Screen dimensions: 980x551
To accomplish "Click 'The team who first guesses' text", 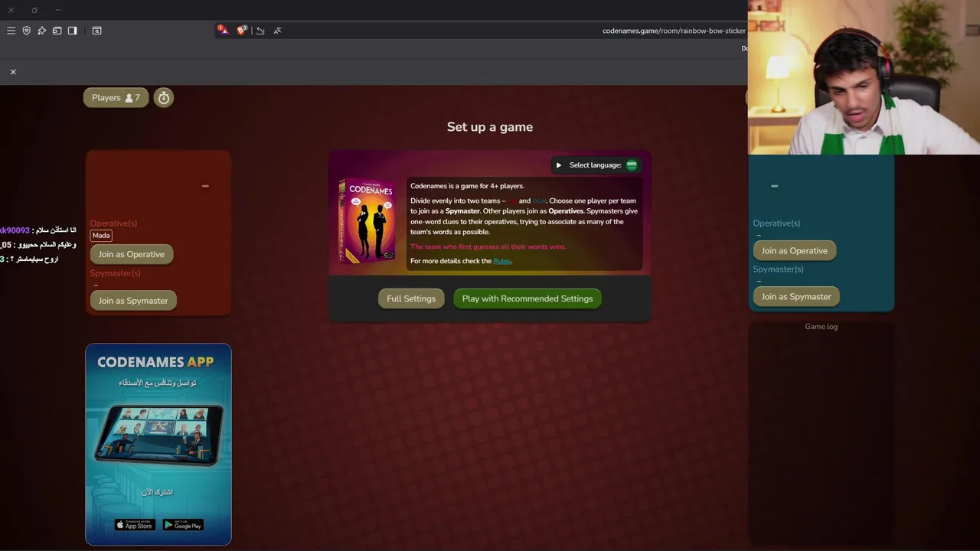I will [488, 246].
